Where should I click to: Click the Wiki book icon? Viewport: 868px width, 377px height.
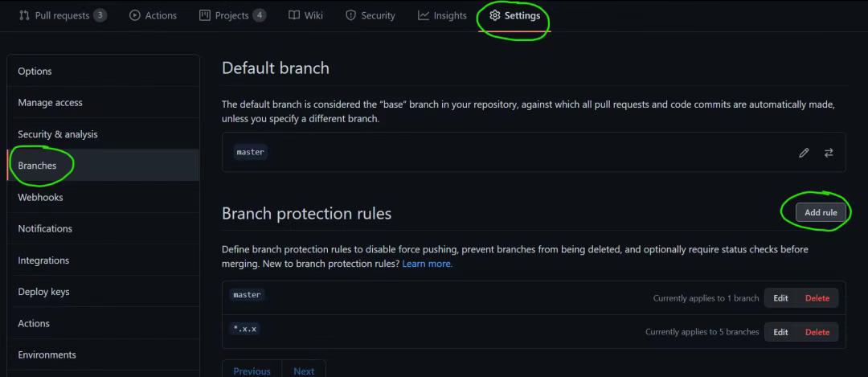pos(294,15)
